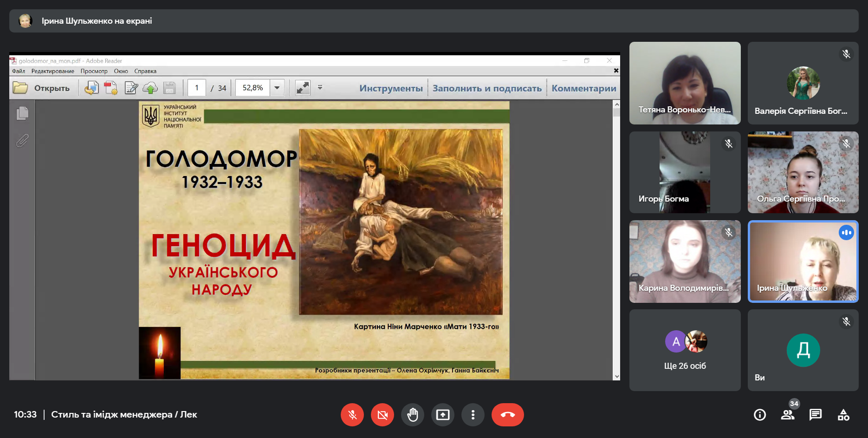
Task: Open Справка menu
Action: click(145, 71)
